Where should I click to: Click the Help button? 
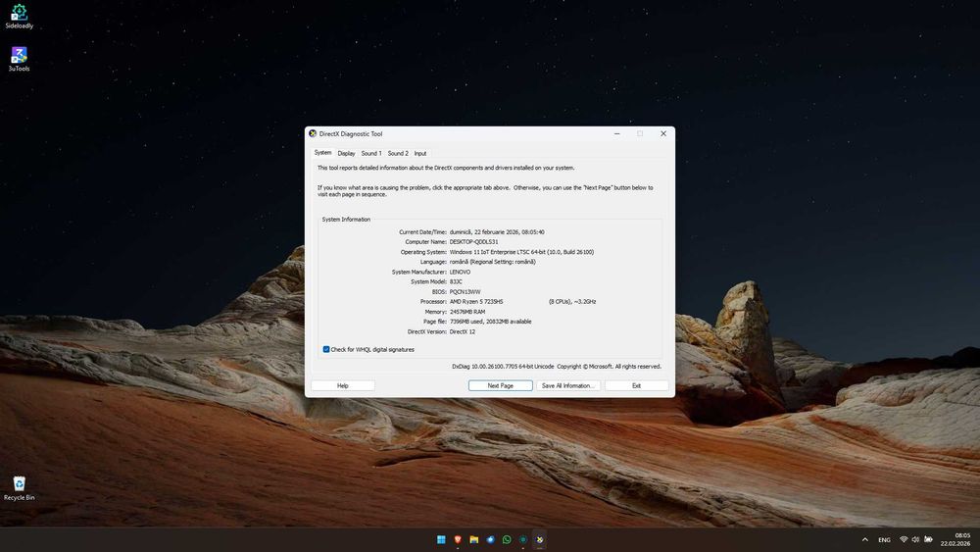pos(342,385)
